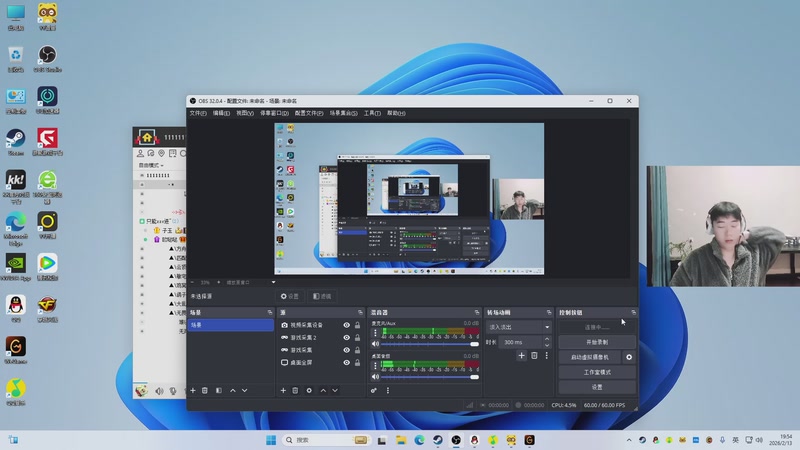Undock the Audio Mixer panel float icon
The image size is (800, 450).
click(x=477, y=312)
